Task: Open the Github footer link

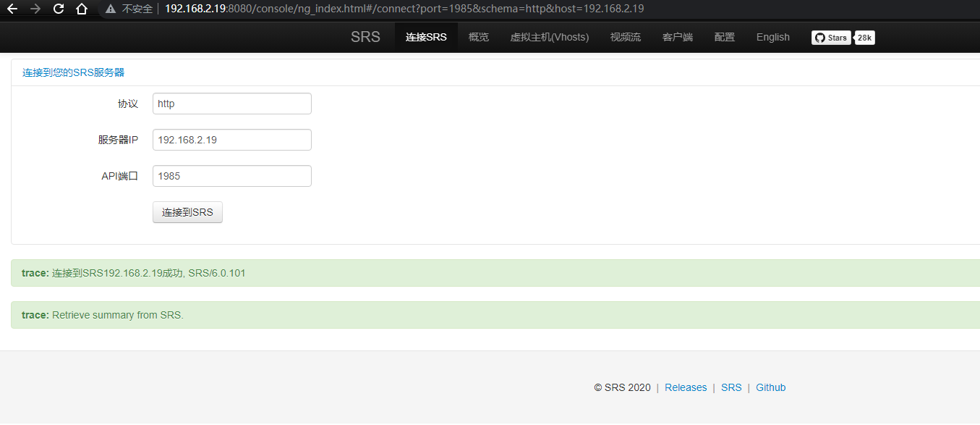Action: tap(771, 387)
